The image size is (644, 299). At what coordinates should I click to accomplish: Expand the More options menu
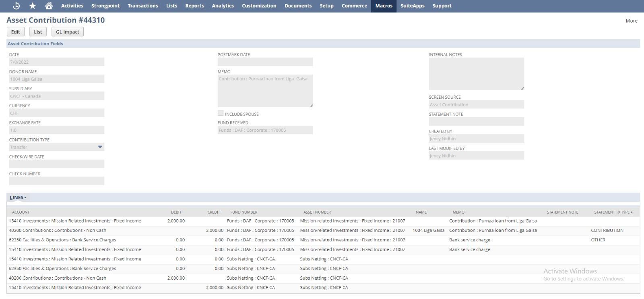(631, 21)
